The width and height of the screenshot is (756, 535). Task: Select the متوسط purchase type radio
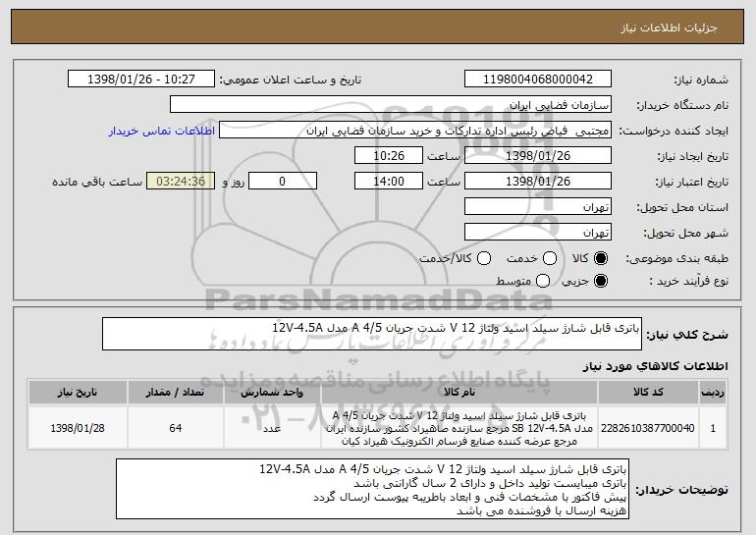[x=543, y=281]
